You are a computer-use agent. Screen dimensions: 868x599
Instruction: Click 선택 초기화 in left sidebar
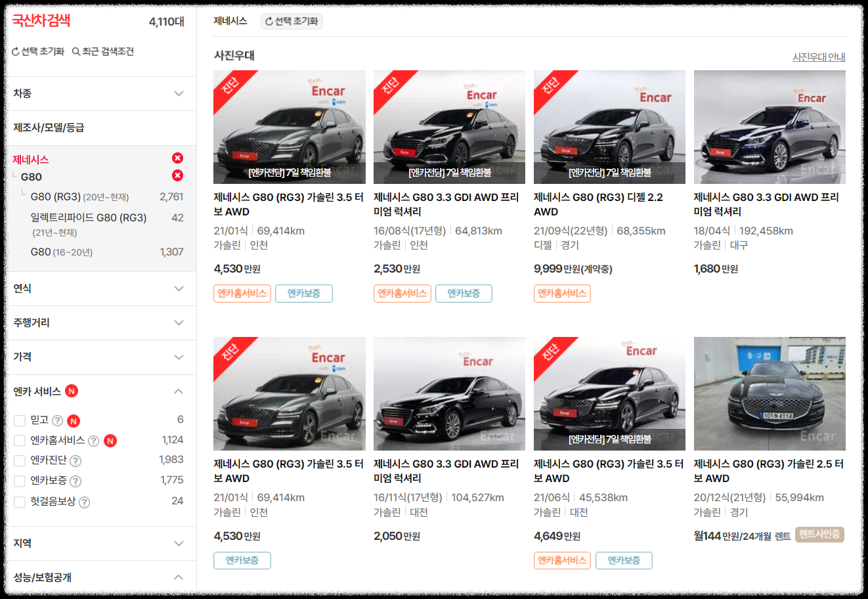(x=37, y=51)
